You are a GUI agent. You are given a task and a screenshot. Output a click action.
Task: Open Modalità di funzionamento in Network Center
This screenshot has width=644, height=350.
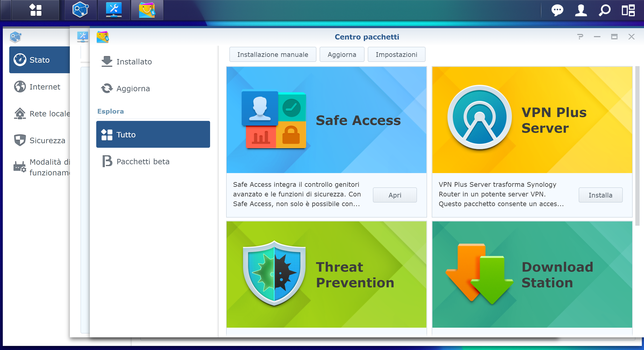tap(40, 167)
